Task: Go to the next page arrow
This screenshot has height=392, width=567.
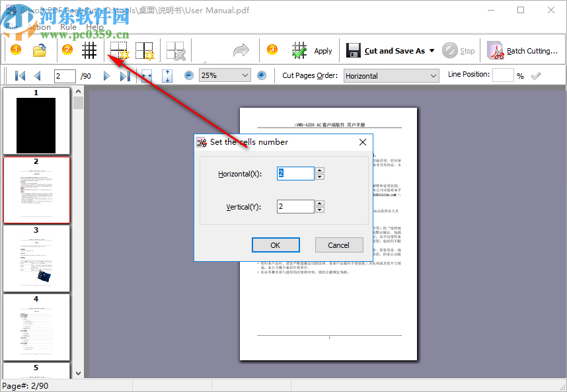Action: [x=107, y=75]
